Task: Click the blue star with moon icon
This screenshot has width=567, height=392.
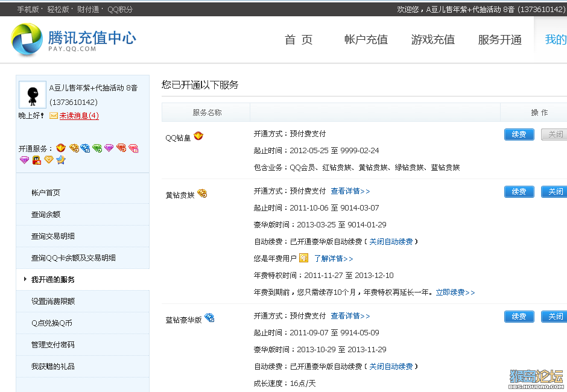Action: [61, 159]
